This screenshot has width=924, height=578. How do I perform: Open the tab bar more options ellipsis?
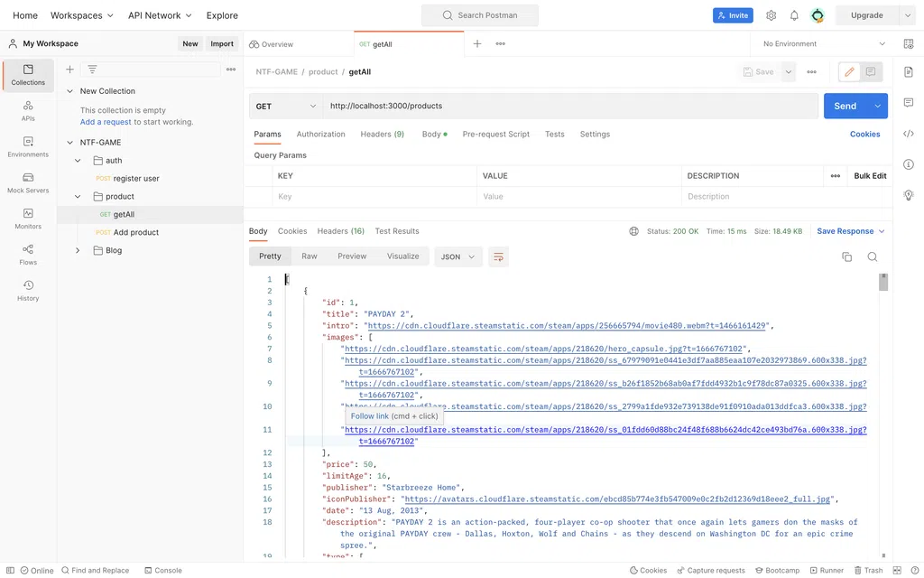click(500, 43)
